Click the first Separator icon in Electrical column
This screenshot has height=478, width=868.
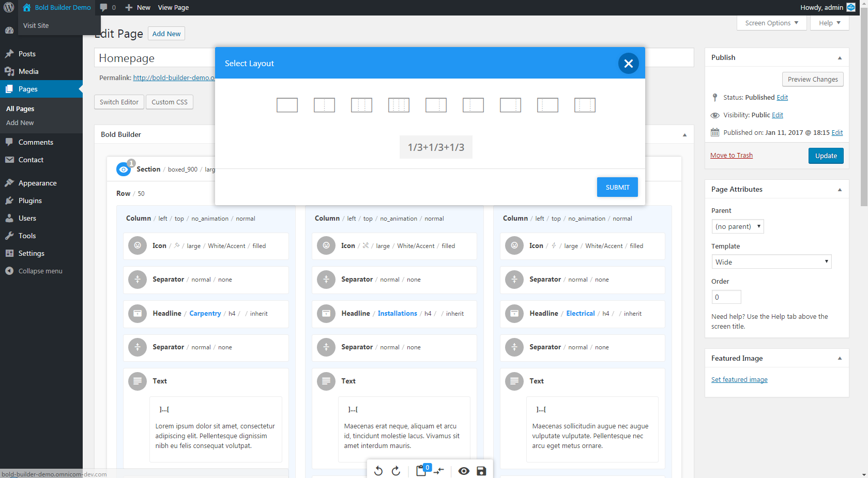click(x=514, y=280)
